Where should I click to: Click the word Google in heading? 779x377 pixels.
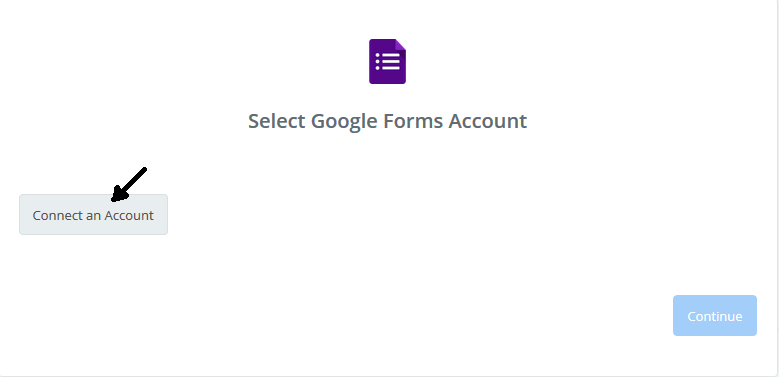[344, 121]
